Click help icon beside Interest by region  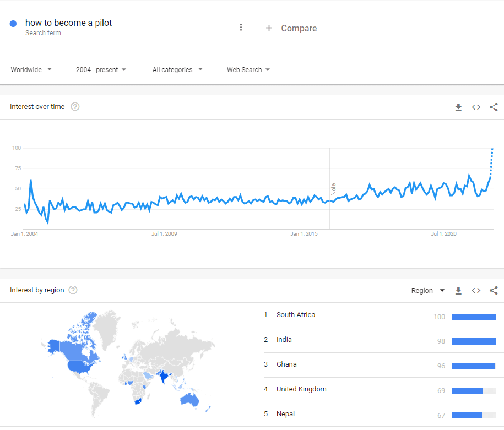[x=73, y=290]
